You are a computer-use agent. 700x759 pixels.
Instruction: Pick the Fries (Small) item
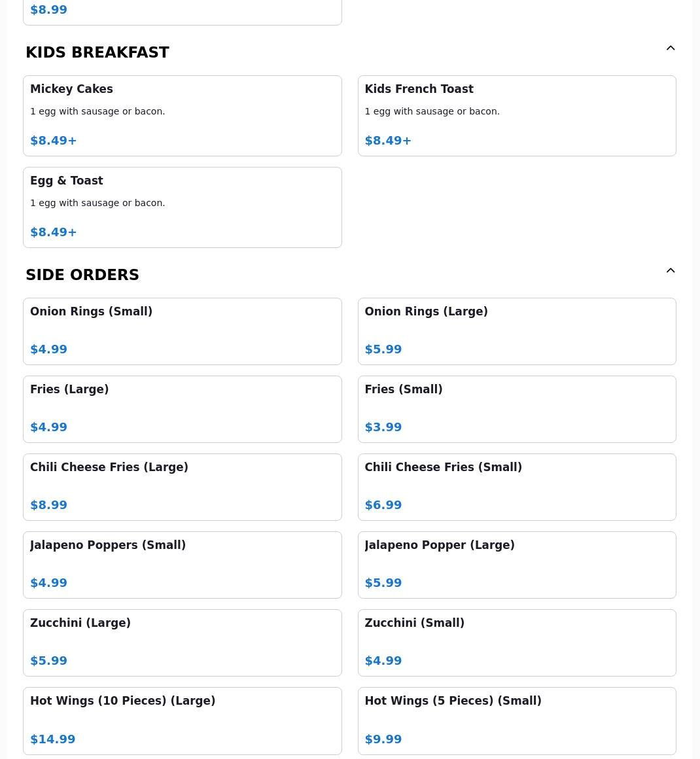pos(516,409)
